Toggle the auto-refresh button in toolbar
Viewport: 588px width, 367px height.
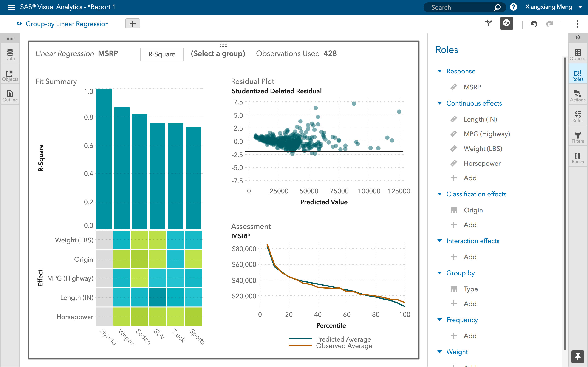pos(506,23)
